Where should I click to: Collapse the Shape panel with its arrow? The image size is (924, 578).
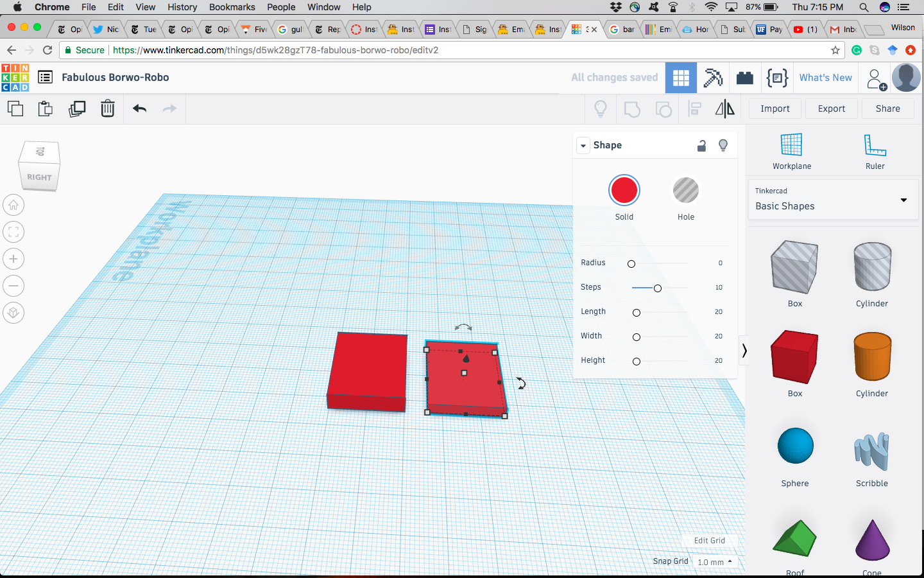(x=583, y=146)
